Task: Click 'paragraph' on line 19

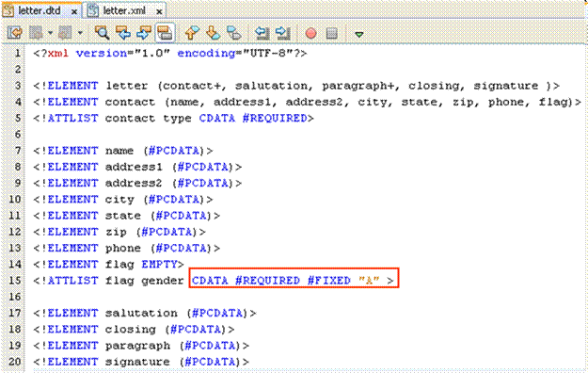Action: pyautogui.click(x=137, y=346)
